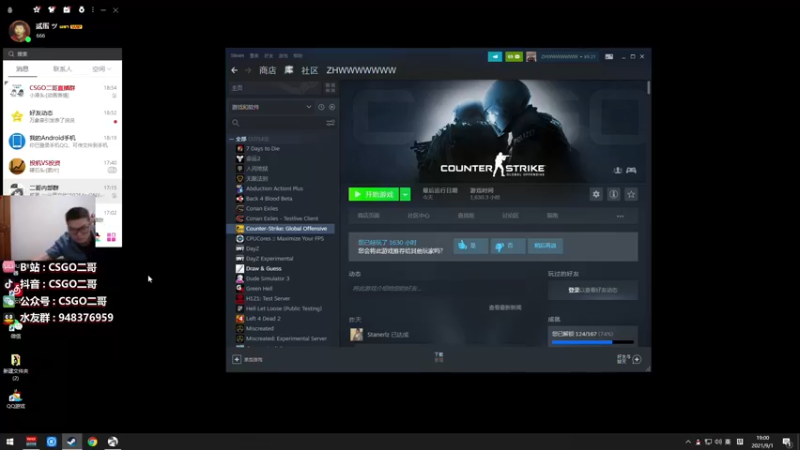This screenshot has width=800, height=450.
Task: Select CPUCores :: Maximize Your FPS entry
Action: tap(285, 238)
